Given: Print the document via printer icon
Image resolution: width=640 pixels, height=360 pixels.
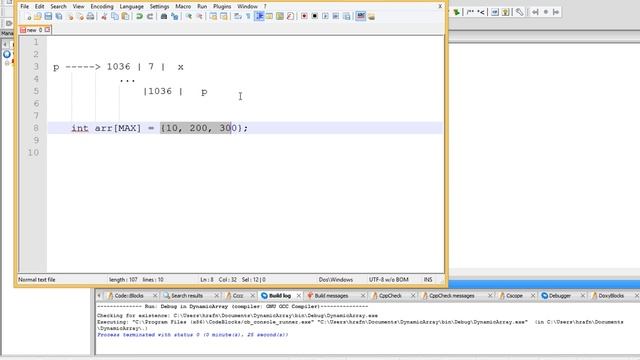Looking at the screenshot, I should pos(91,16).
